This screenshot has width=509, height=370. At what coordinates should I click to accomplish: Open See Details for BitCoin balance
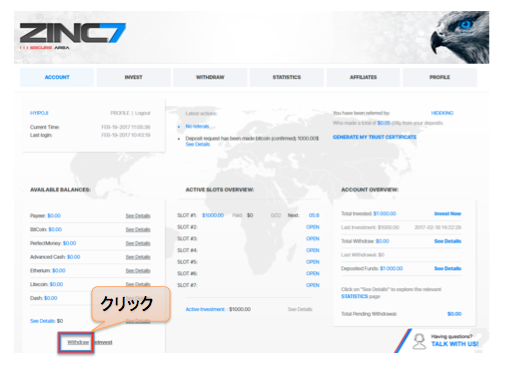point(138,230)
